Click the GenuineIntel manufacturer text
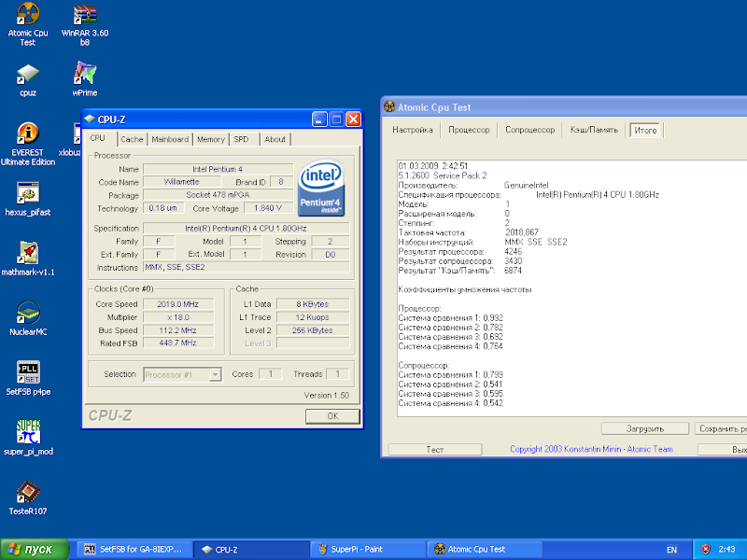The width and height of the screenshot is (747, 560). (527, 185)
